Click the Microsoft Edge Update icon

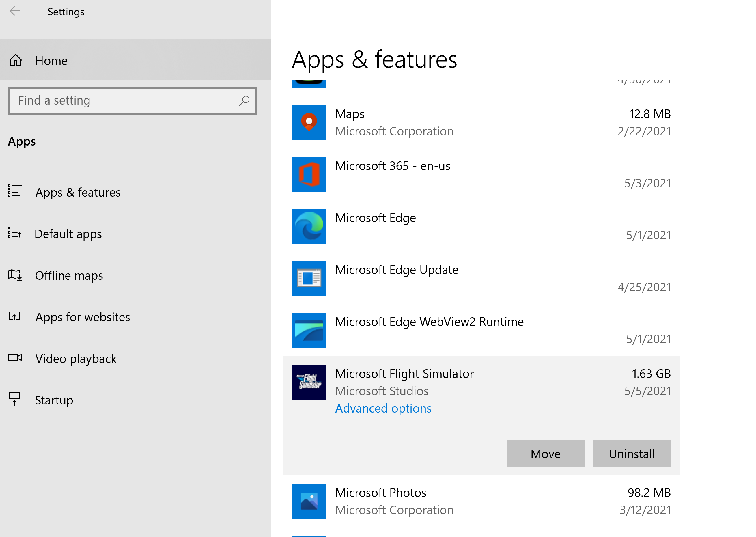[309, 278]
